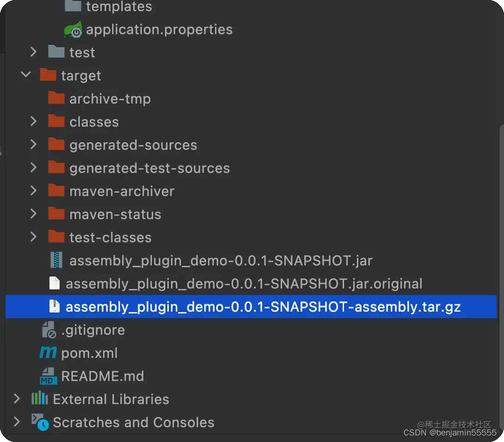Expand the maven-archiver chevron
The width and height of the screenshot is (504, 442).
[33, 190]
